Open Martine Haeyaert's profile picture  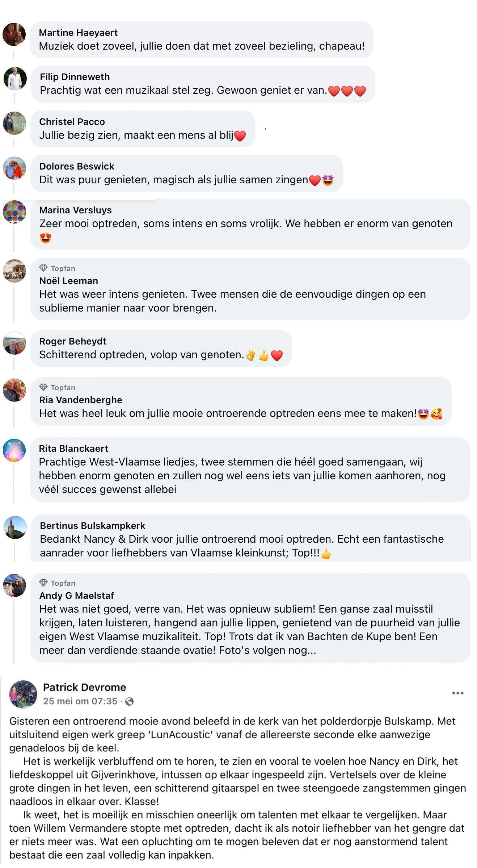click(14, 34)
